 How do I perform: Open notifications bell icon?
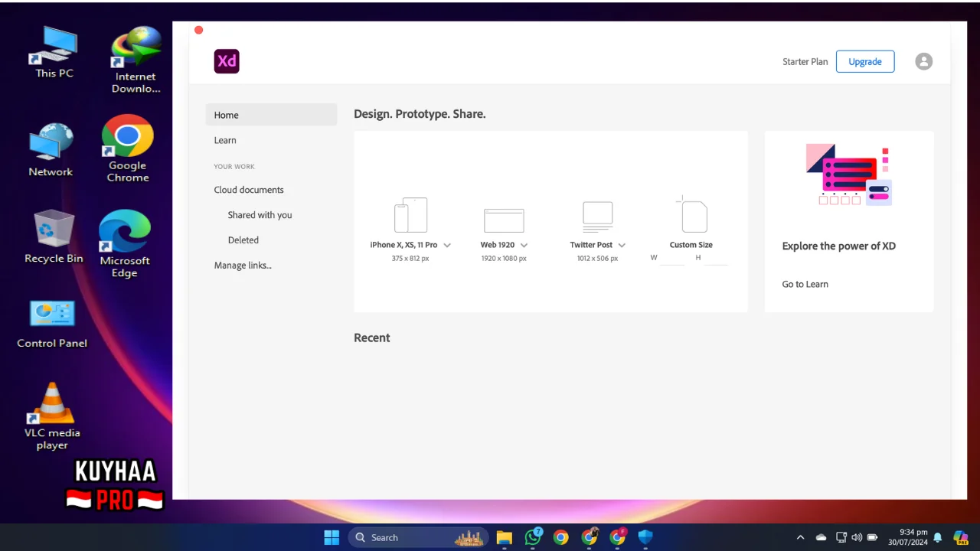(x=937, y=537)
